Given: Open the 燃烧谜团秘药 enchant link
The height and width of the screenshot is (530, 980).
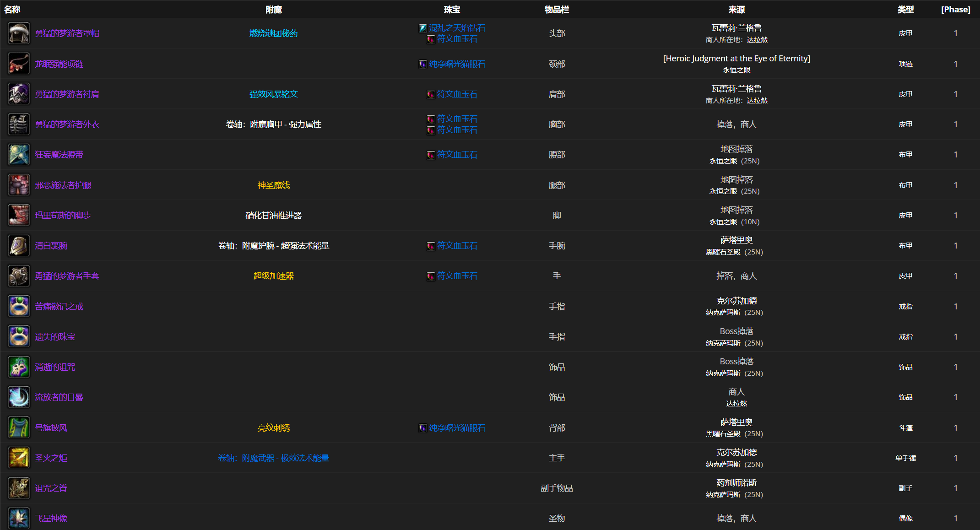Looking at the screenshot, I should click(273, 33).
